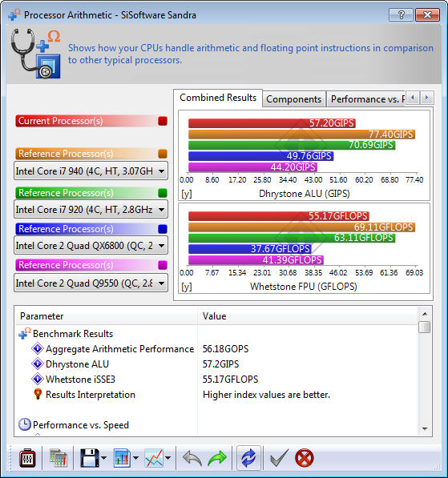This screenshot has height=478, width=448.
Task: Click the blue Reference Processor(s) label bar
Action: coord(86,229)
